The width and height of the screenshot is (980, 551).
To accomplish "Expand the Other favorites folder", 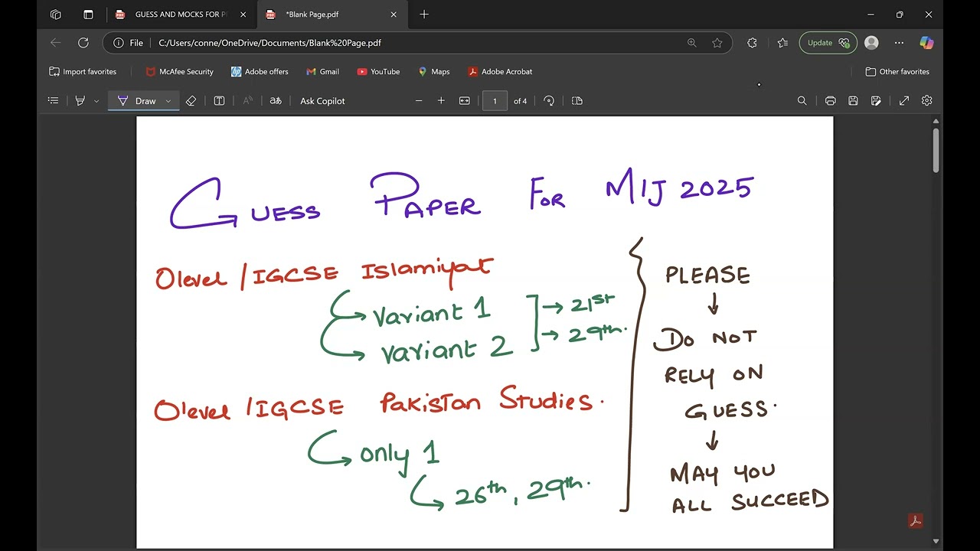I will pos(897,71).
